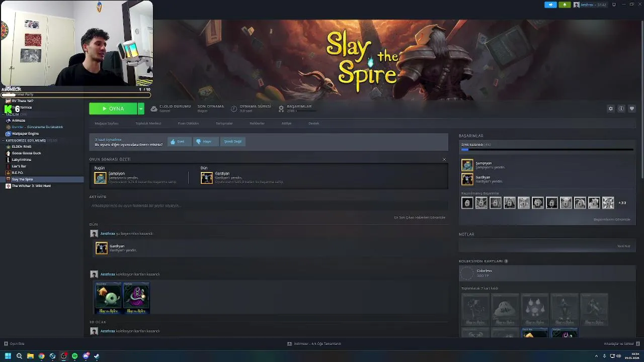Open Spotify from taskbar
The image size is (644, 362).
(74, 356)
